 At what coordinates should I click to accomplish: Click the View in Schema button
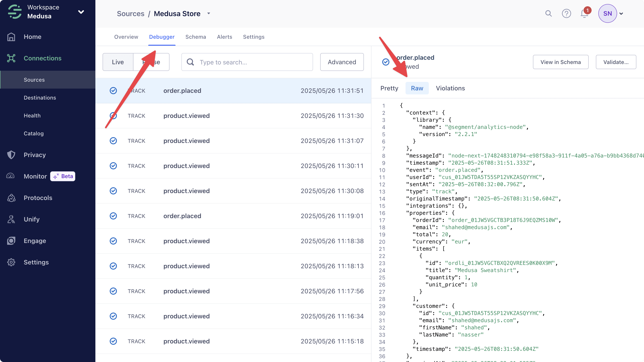coord(561,62)
